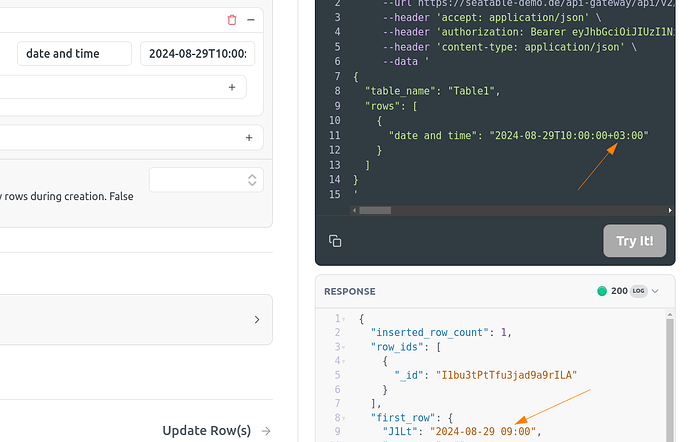Click the plus icon below the date field

231,88
